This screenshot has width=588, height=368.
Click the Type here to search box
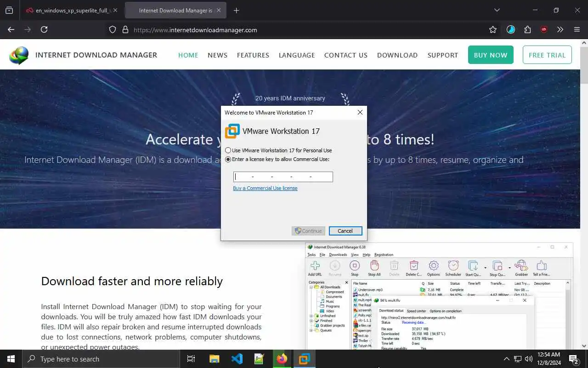(x=101, y=359)
